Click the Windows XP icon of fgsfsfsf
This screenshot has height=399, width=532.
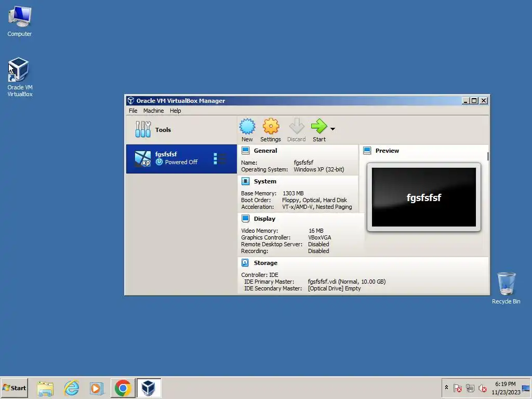(142, 159)
